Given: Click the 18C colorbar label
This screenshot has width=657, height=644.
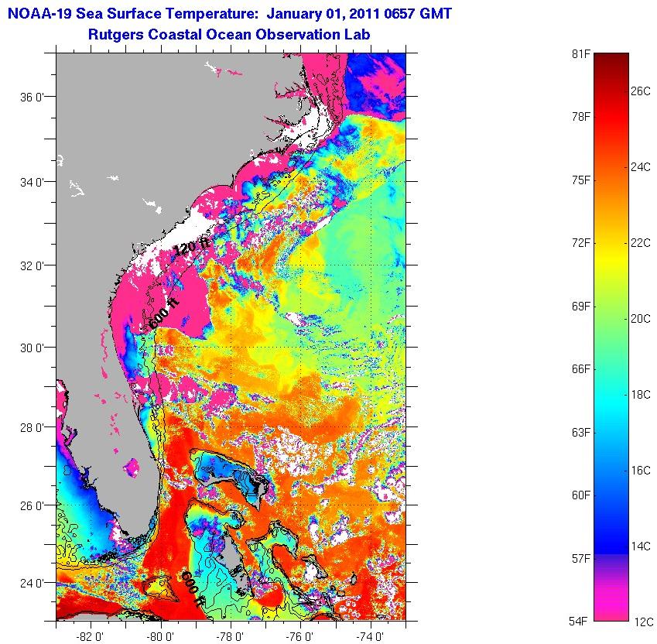Looking at the screenshot, I should [641, 395].
